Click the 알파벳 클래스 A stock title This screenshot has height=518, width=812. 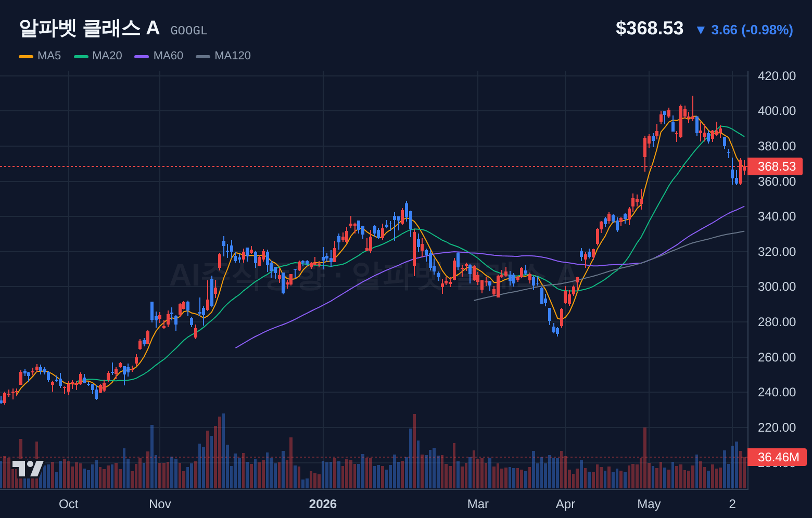pyautogui.click(x=89, y=28)
